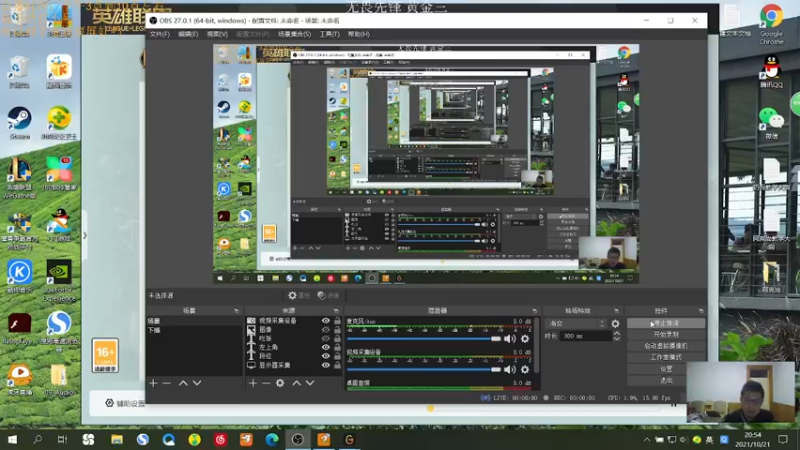Open 设置 in the controls panel

(666, 368)
